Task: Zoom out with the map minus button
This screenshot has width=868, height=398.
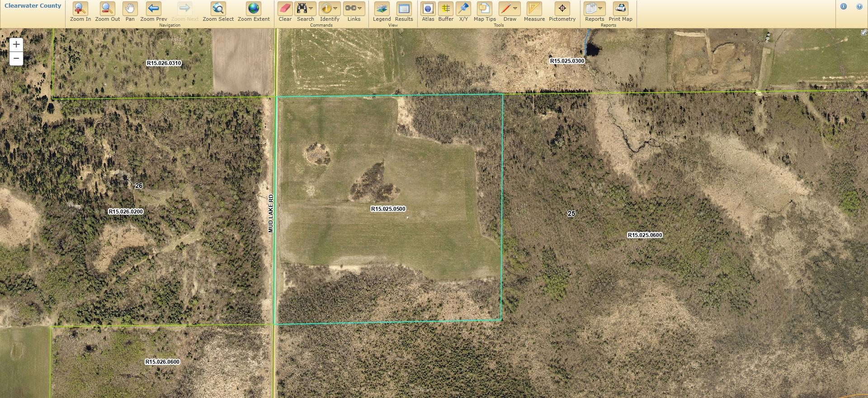Action: coord(16,58)
